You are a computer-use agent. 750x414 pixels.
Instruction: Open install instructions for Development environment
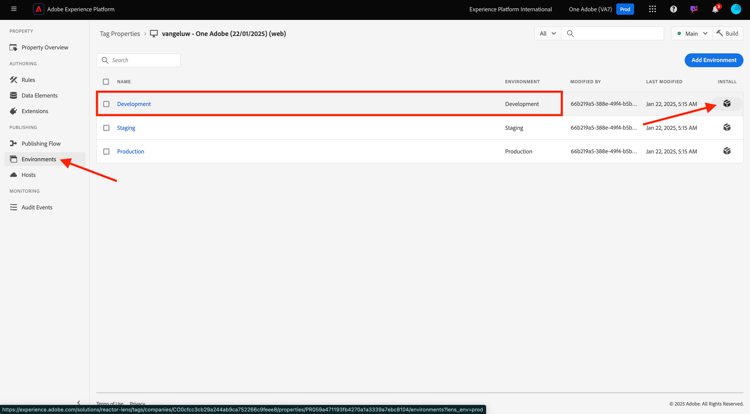coord(727,104)
